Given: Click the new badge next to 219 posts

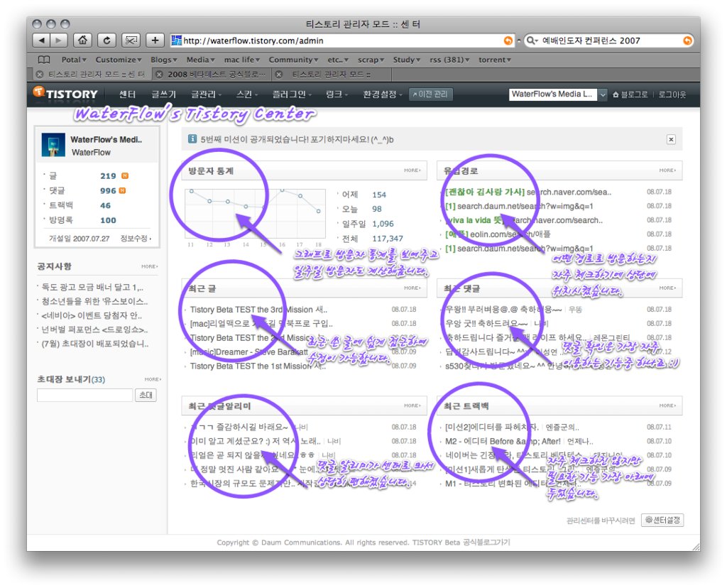Looking at the screenshot, I should coord(125,175).
